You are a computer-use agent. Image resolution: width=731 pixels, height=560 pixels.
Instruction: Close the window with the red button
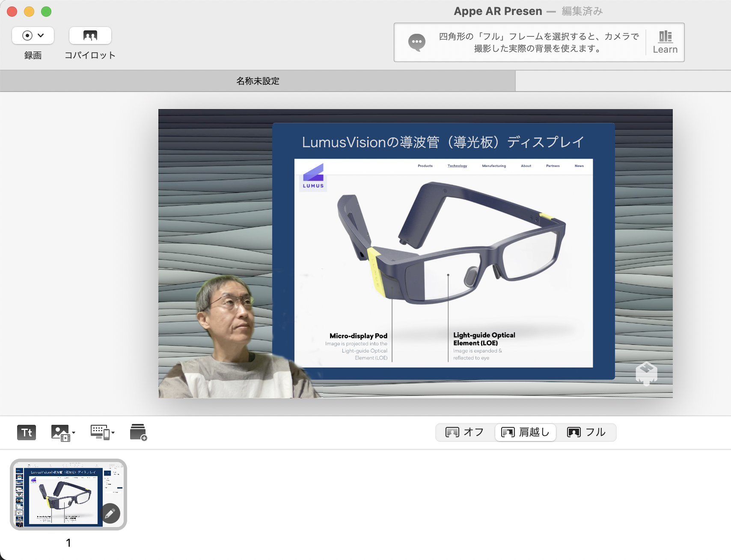pyautogui.click(x=12, y=12)
